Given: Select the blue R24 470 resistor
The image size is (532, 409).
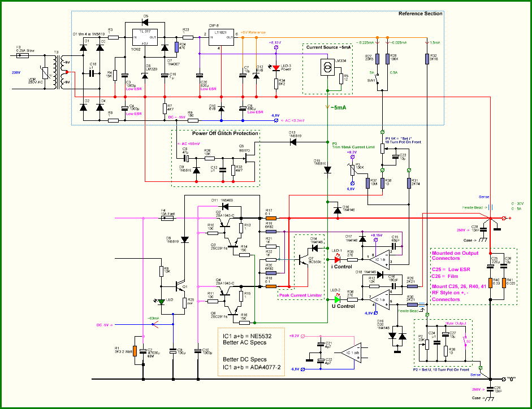Looking at the screenshot, I should [176, 47].
